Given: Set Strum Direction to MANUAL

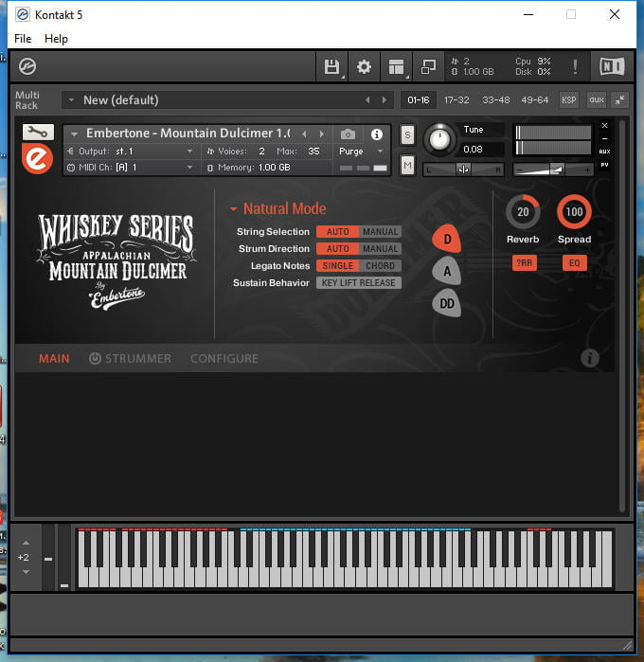Looking at the screenshot, I should click(380, 249).
